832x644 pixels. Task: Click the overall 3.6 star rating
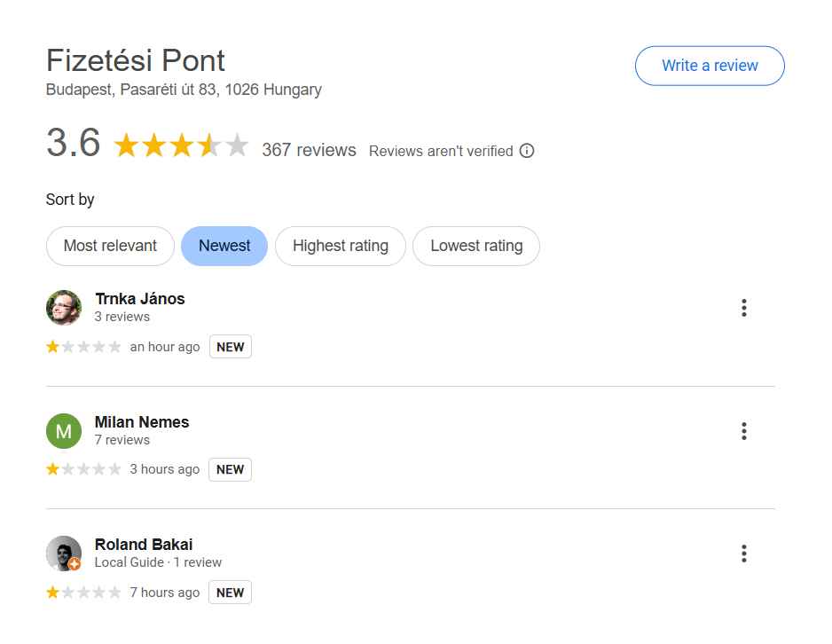[x=181, y=145]
